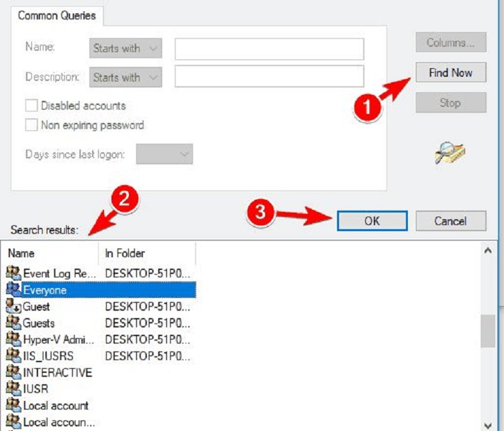Select the Hyper-V Administrators group icon
This screenshot has width=504, height=431.
pyautogui.click(x=13, y=339)
